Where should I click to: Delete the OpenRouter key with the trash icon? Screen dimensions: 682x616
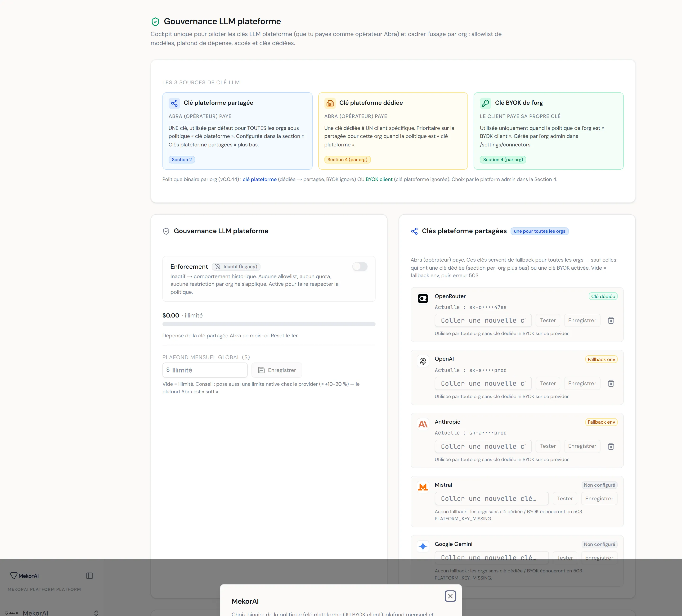coord(611,321)
